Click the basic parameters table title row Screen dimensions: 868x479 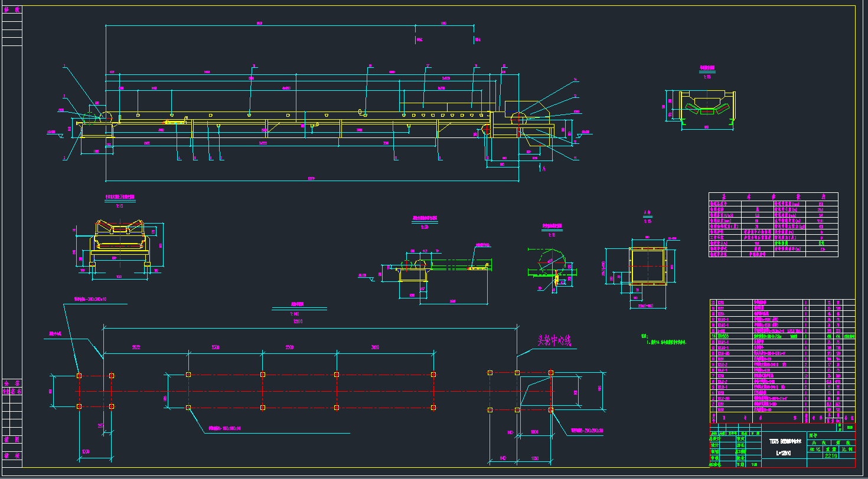point(773,198)
